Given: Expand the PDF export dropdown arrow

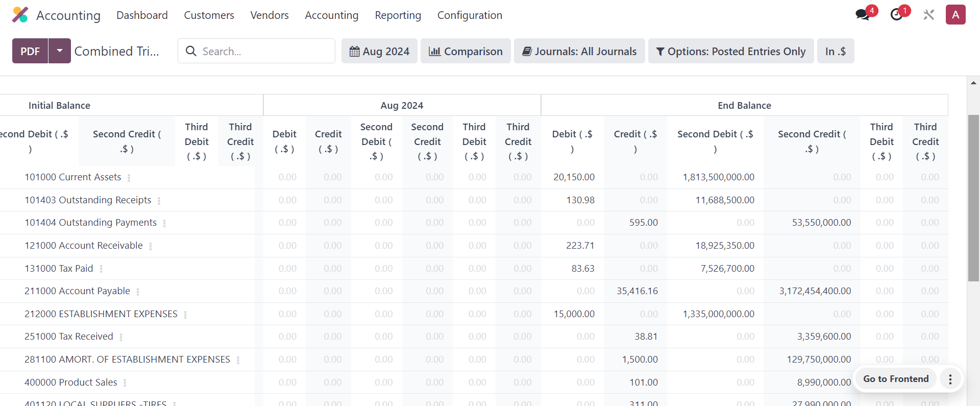Looking at the screenshot, I should (60, 51).
